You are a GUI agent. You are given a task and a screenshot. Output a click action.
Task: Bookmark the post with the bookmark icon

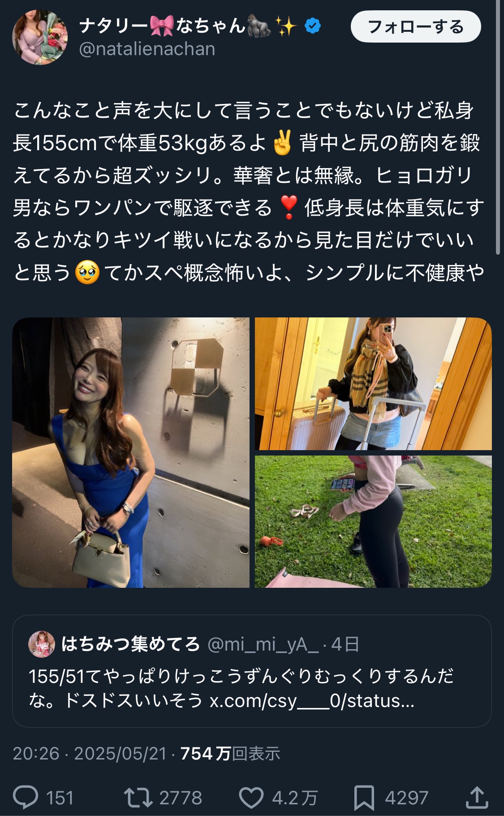[x=364, y=798]
